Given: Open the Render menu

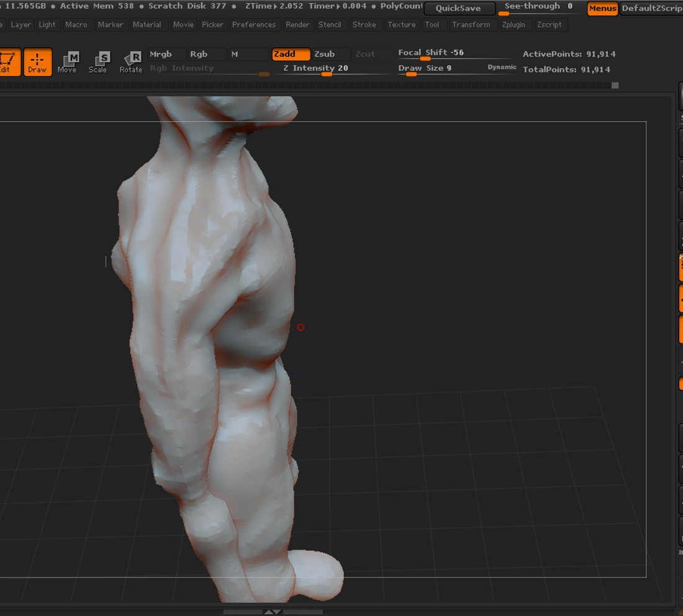Looking at the screenshot, I should [297, 25].
